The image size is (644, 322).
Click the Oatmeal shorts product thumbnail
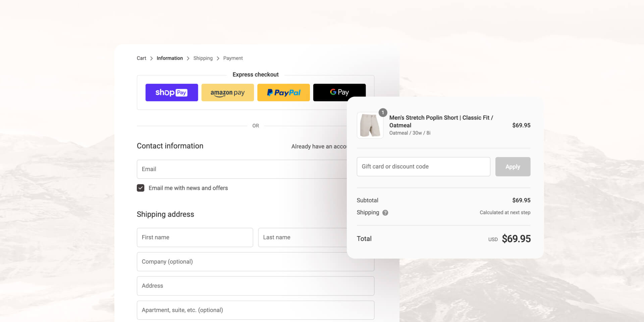[370, 125]
